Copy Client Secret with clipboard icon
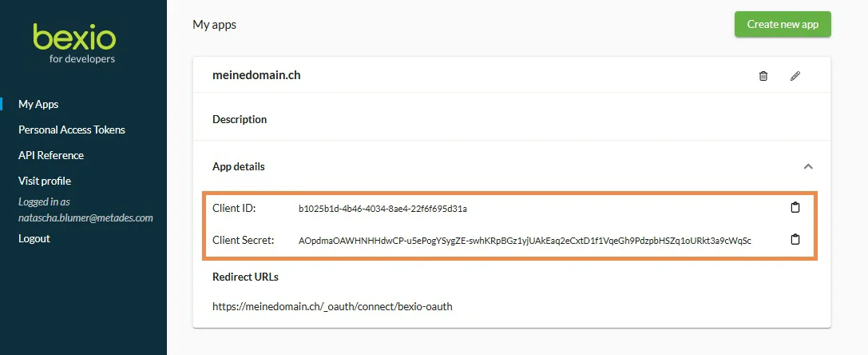The width and height of the screenshot is (868, 355). coord(795,240)
